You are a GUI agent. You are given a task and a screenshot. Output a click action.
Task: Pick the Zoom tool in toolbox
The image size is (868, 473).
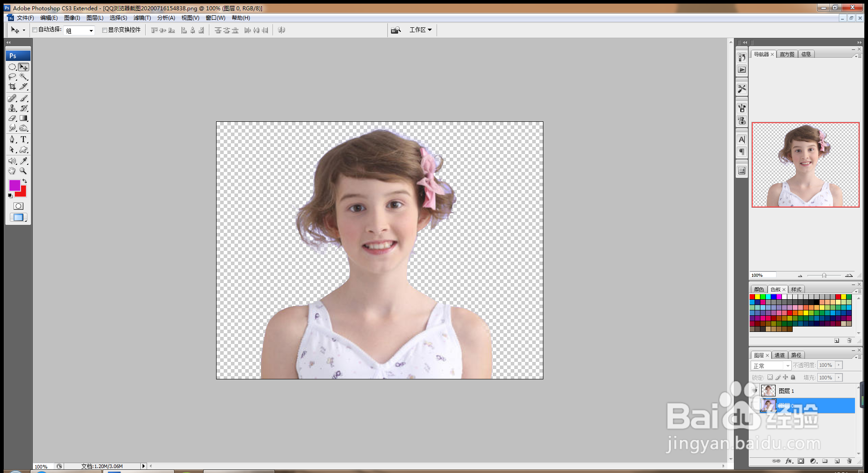tap(23, 171)
